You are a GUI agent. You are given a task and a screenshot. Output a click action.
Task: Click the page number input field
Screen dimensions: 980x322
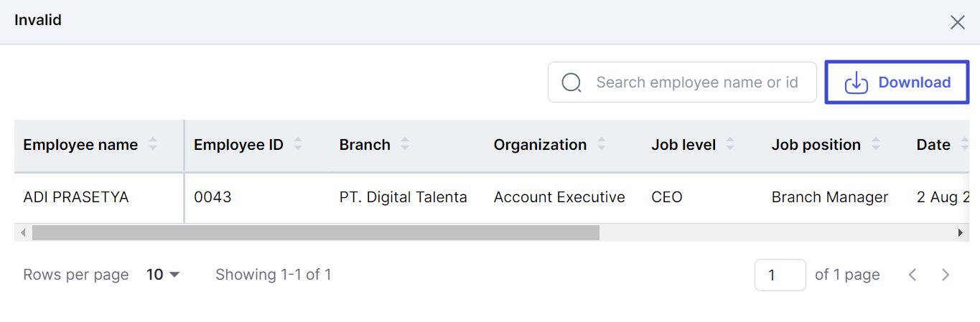coord(780,275)
